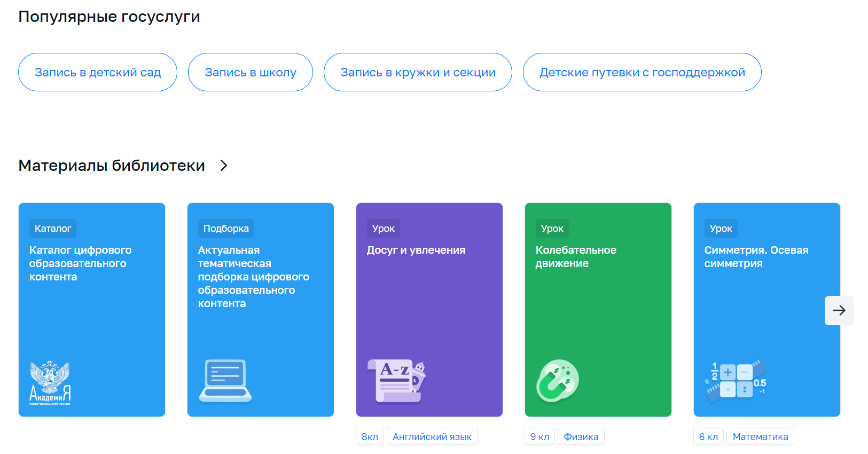Click the A-Z dictionary icon on Досуг card
This screenshot has width=868, height=454.
396,381
